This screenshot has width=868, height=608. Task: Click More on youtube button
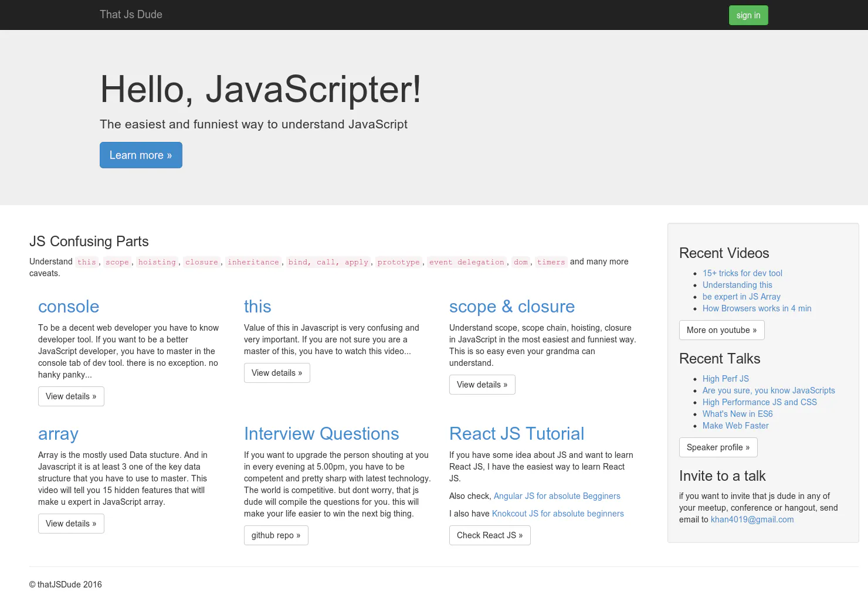point(721,330)
